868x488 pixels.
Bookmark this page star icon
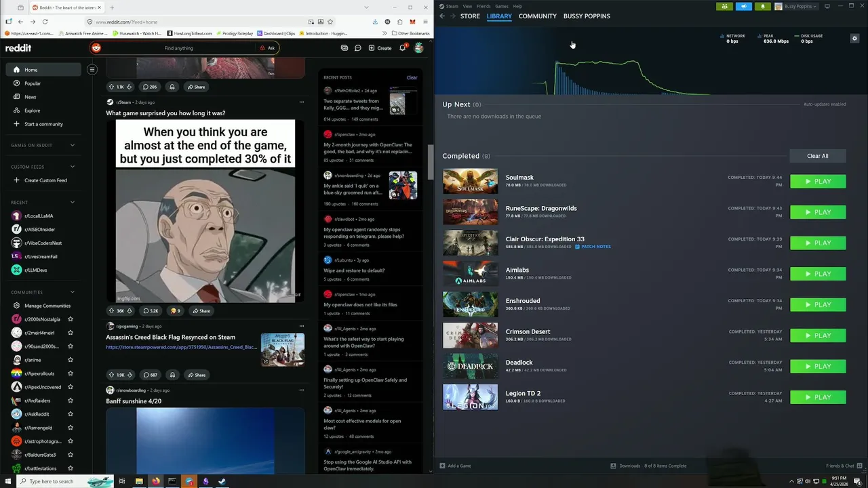[330, 22]
